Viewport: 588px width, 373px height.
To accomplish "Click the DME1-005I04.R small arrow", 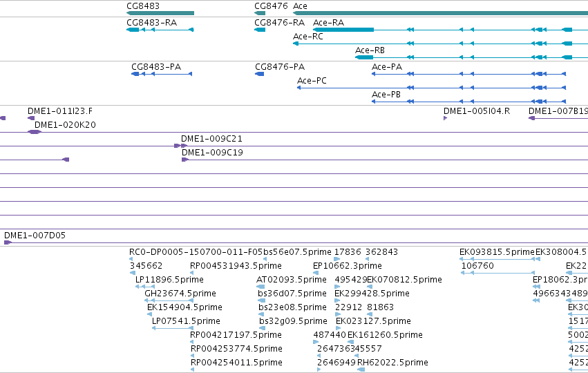I will click(x=445, y=118).
